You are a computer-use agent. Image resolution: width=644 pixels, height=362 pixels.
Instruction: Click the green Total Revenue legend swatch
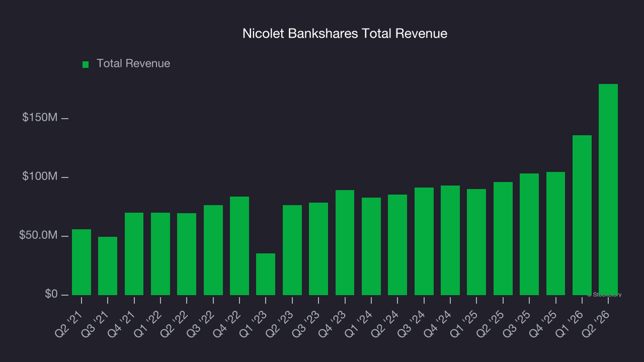click(x=86, y=64)
